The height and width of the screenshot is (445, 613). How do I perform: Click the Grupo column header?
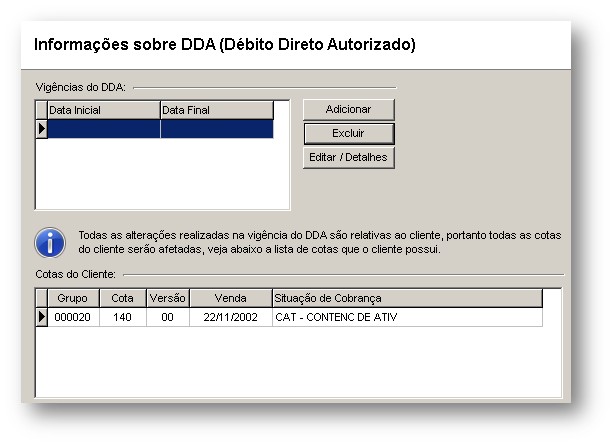click(73, 298)
